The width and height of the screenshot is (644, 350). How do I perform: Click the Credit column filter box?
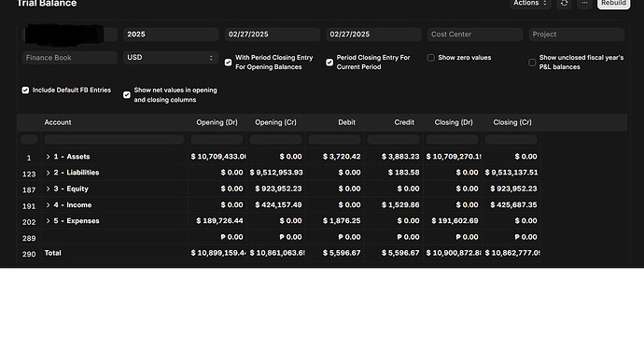pyautogui.click(x=393, y=139)
